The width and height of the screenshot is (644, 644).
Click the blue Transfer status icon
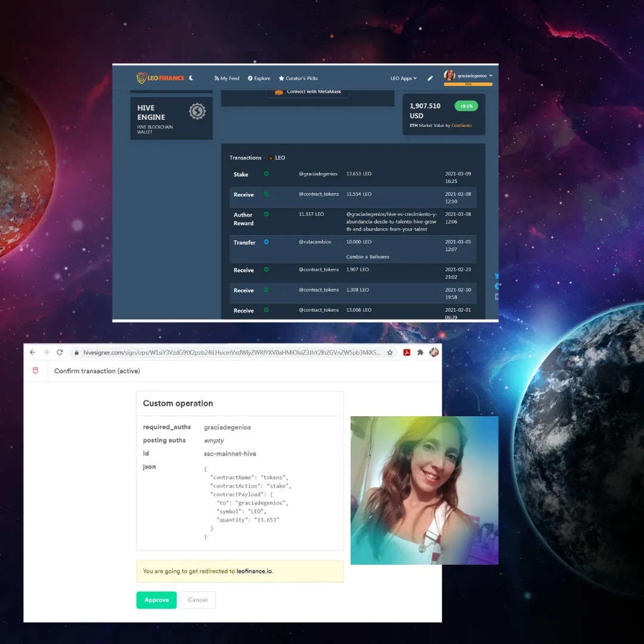coord(266,241)
